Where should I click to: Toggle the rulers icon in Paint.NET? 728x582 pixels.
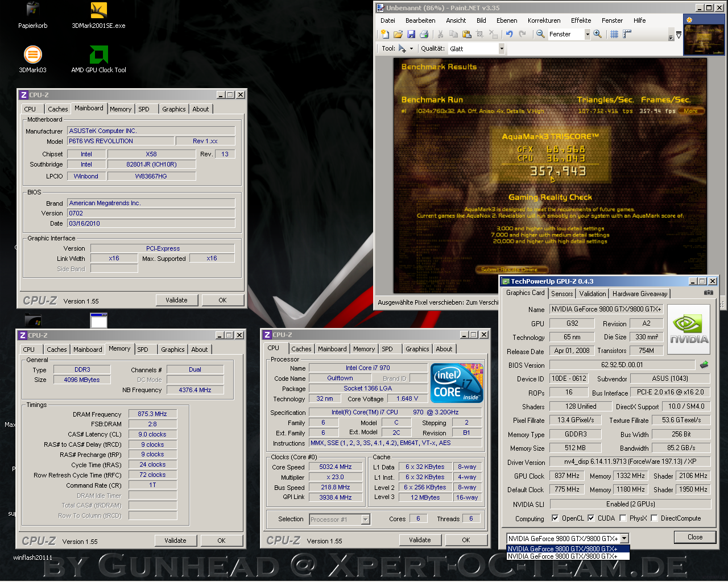pyautogui.click(x=627, y=34)
